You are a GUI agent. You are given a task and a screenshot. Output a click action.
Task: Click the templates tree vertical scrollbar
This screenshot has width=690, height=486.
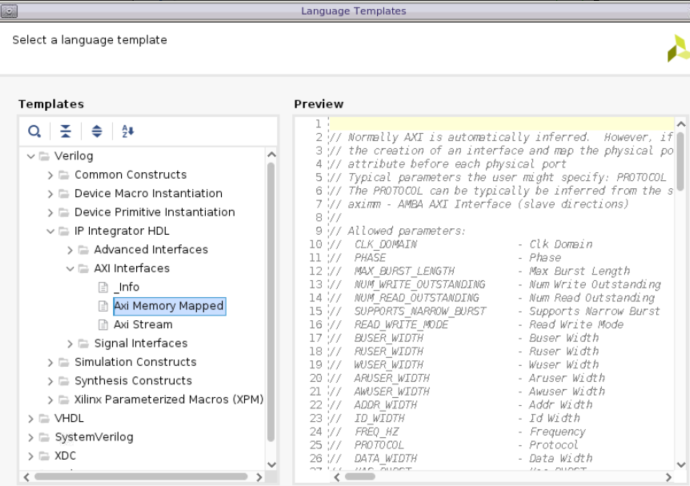(271, 302)
